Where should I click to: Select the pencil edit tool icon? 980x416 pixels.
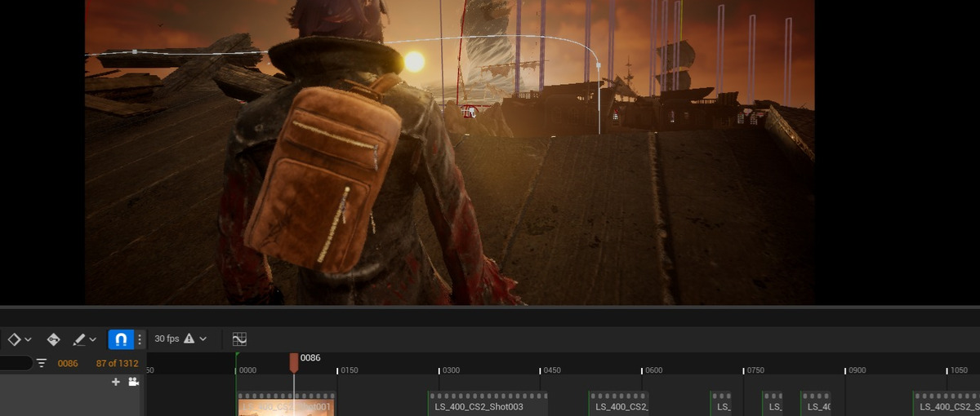coord(79,339)
